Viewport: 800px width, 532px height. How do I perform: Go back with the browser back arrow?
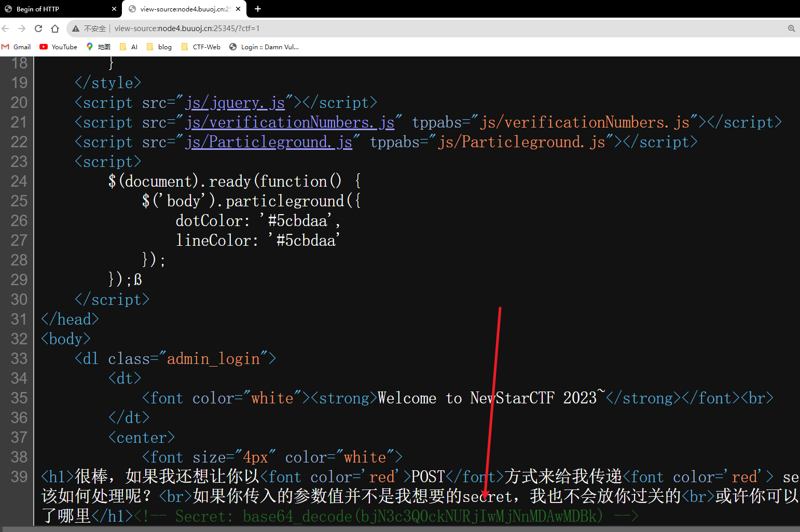click(x=6, y=29)
